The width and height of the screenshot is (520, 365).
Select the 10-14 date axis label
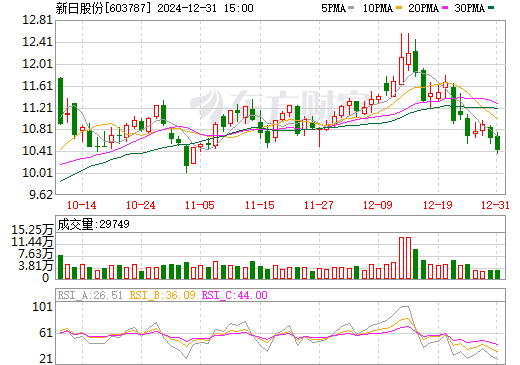82,205
